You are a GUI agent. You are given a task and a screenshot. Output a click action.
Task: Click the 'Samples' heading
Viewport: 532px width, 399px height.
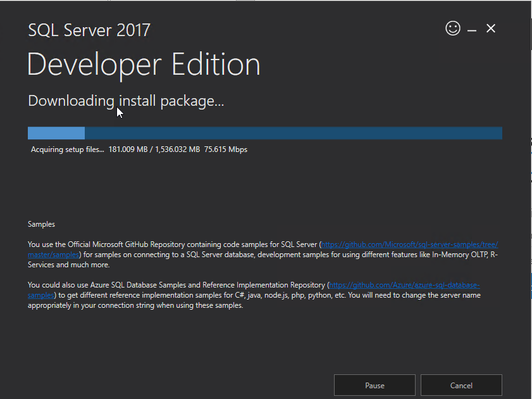pyautogui.click(x=41, y=224)
